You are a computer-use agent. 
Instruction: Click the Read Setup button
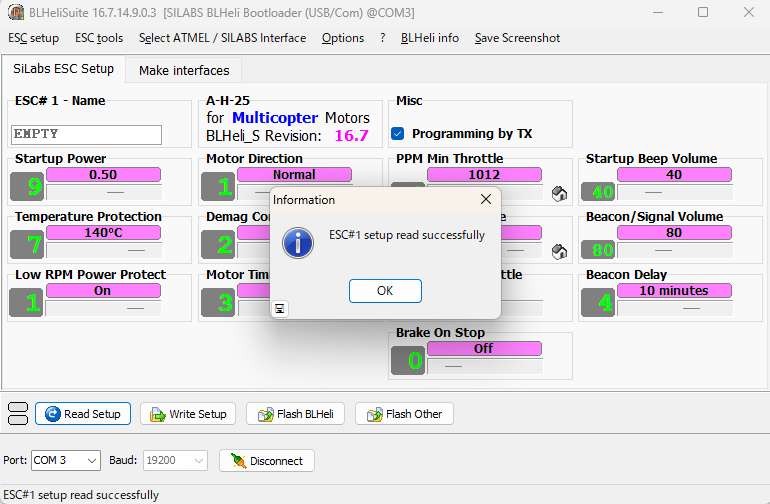[x=83, y=414]
